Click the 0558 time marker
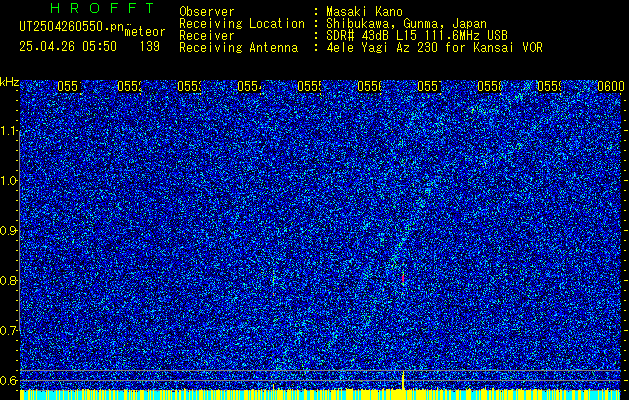This screenshot has height=400, width=629. pos(489,86)
